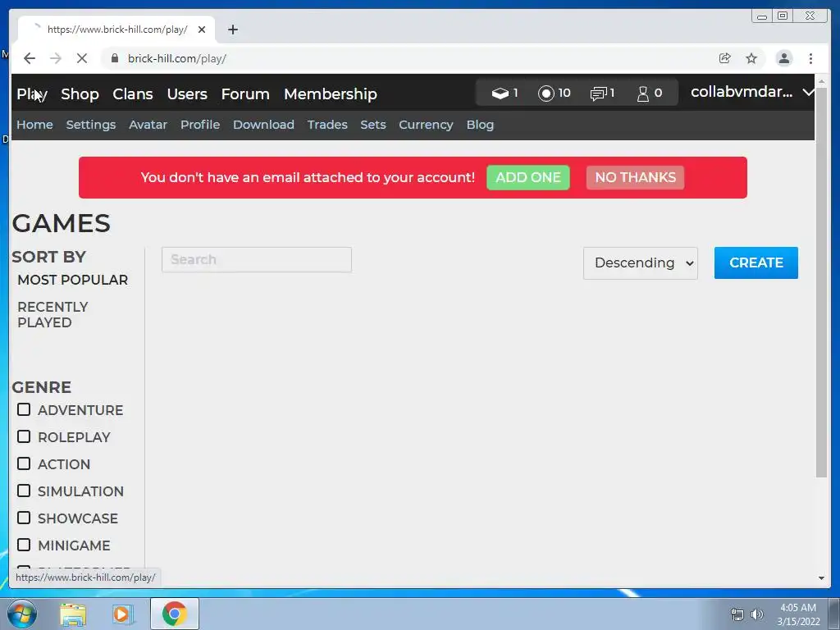Click the padlock site info icon

coord(115,58)
